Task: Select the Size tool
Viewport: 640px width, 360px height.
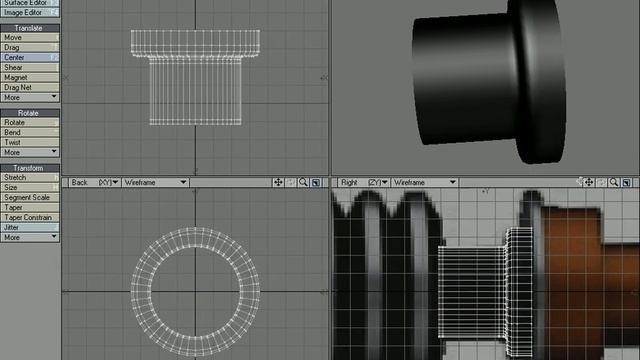Action: coord(30,187)
